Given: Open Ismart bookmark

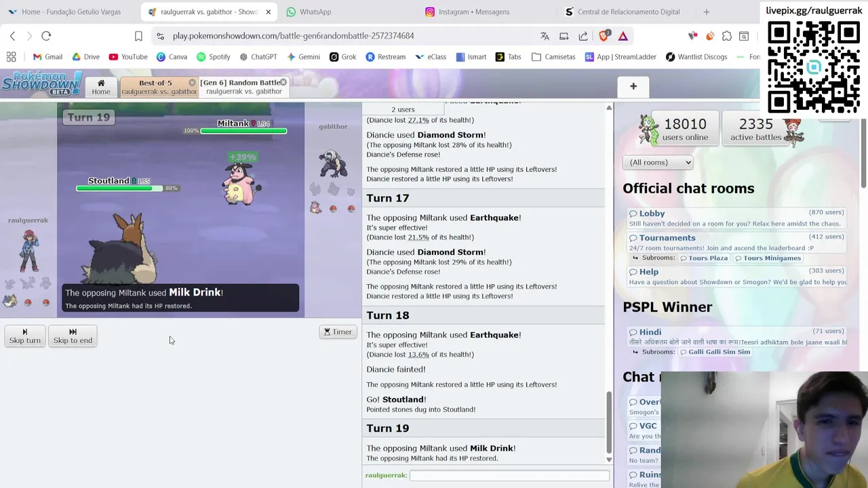Looking at the screenshot, I should coord(471,57).
